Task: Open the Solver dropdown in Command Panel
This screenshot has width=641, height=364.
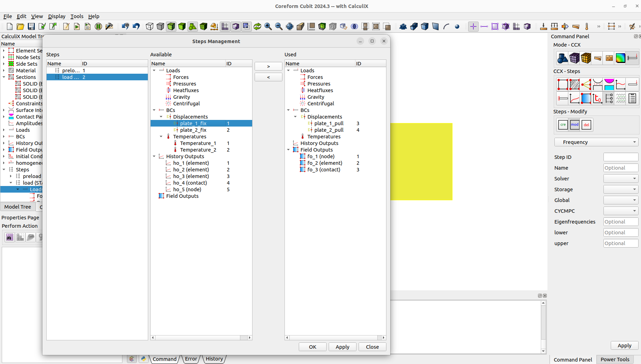Action: [621, 178]
